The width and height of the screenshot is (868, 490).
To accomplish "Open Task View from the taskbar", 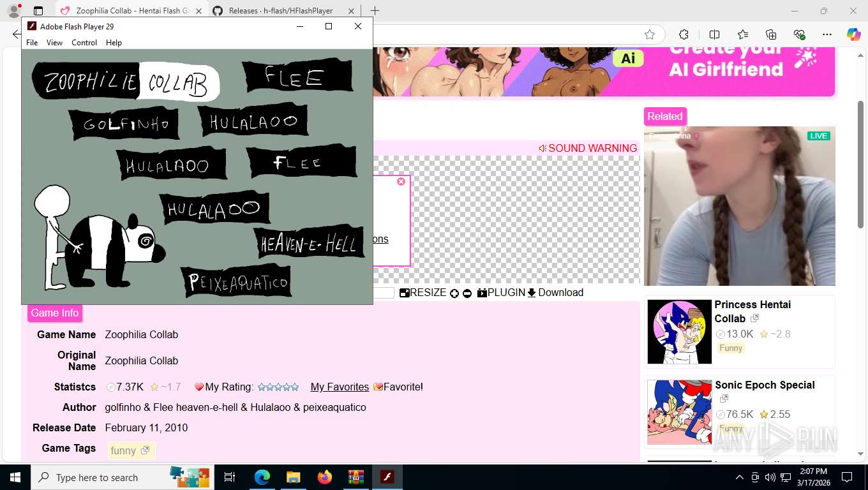I will tap(230, 477).
